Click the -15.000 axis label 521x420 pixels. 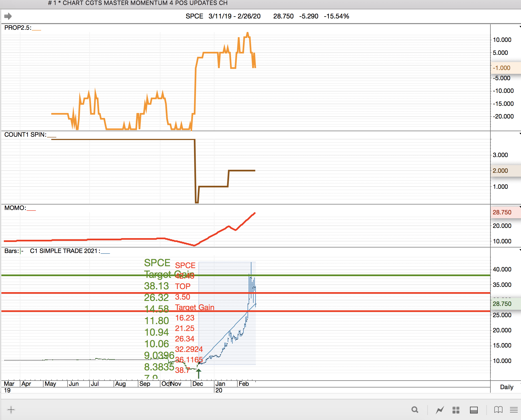(503, 104)
